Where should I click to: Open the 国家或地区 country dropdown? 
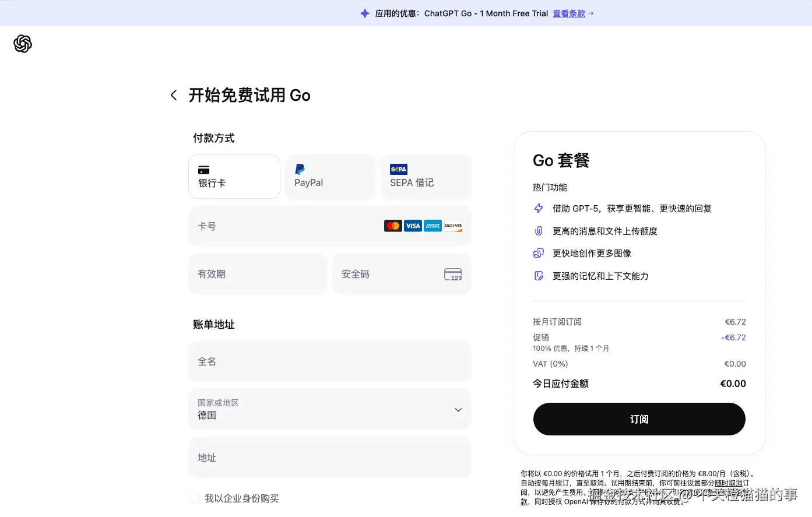[x=330, y=409]
